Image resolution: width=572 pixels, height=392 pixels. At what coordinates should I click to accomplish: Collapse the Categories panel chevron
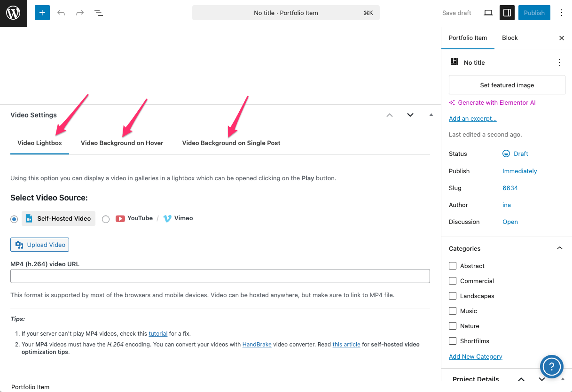[559, 248]
